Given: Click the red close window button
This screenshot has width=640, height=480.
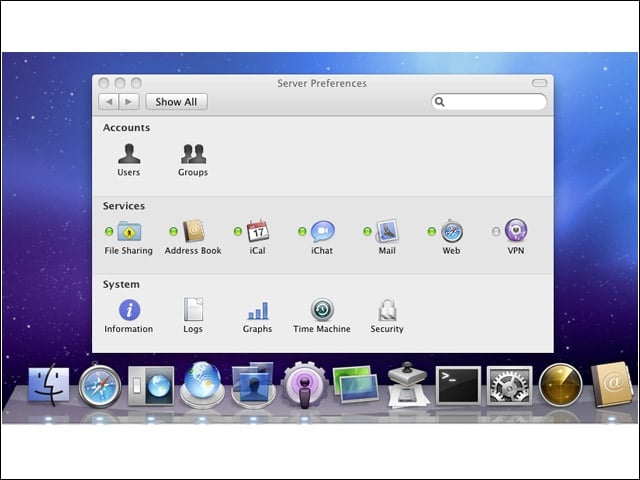Looking at the screenshot, I should 104,83.
